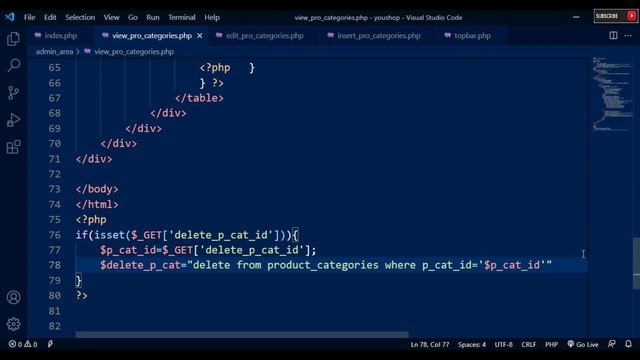Minimize the VS Code window
This screenshot has width=640, height=360.
click(x=576, y=17)
